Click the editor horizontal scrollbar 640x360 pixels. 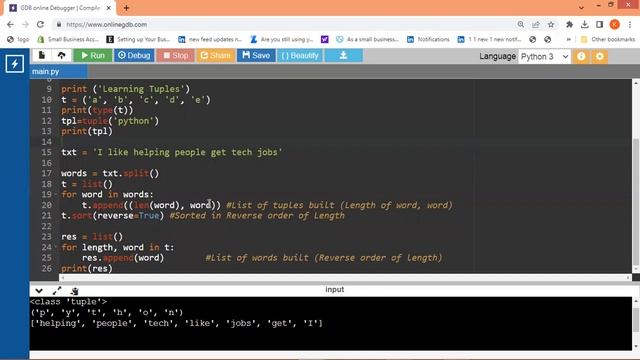click(345, 278)
